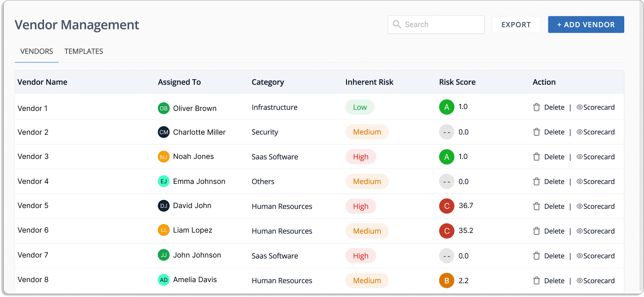Export the vendor list

pyautogui.click(x=516, y=25)
